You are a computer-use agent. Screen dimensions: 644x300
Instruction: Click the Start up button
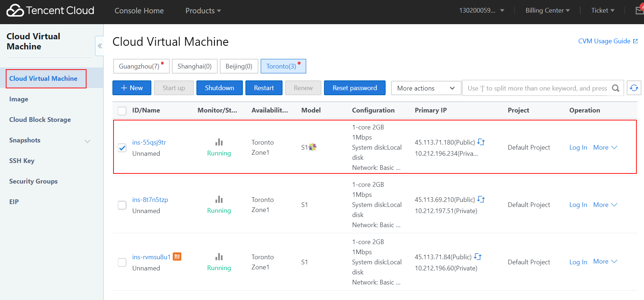(x=174, y=88)
